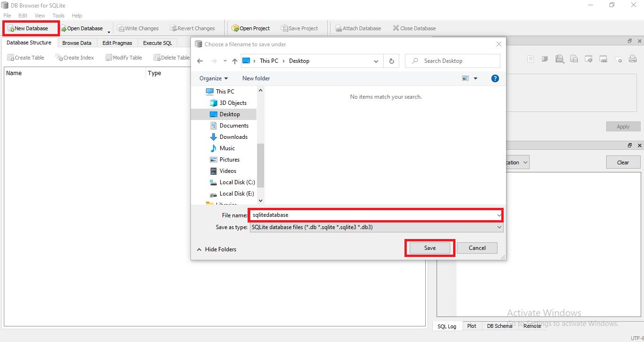The image size is (644, 342).
Task: Click the blue help question mark icon
Action: (495, 78)
